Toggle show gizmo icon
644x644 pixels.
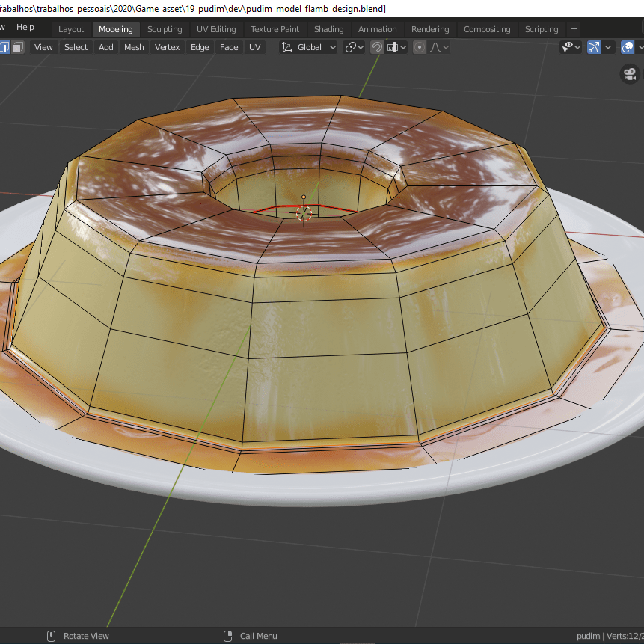point(594,47)
